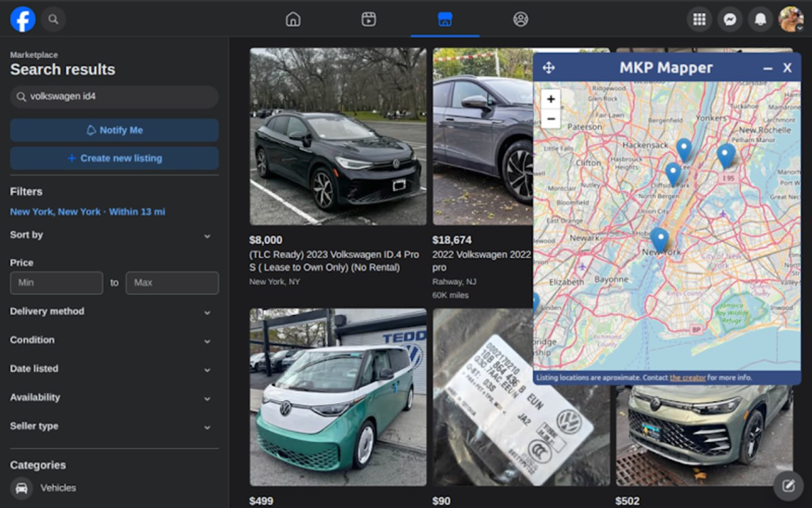Image resolution: width=812 pixels, height=508 pixels.
Task: Open the Facebook home logo
Action: [22, 19]
